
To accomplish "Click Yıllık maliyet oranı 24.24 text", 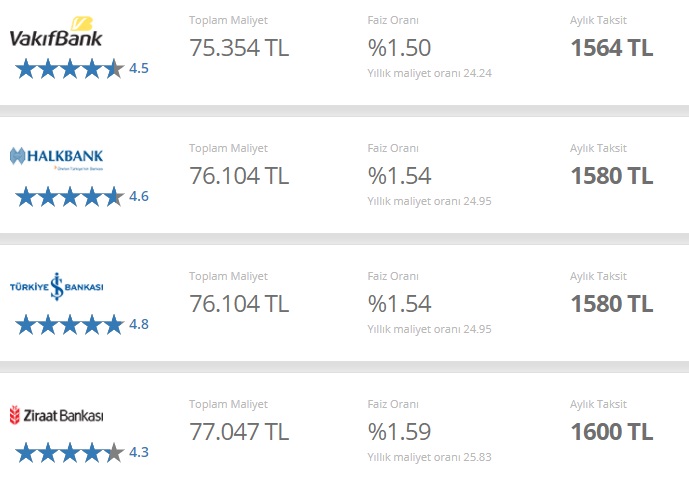I will click(x=429, y=73).
